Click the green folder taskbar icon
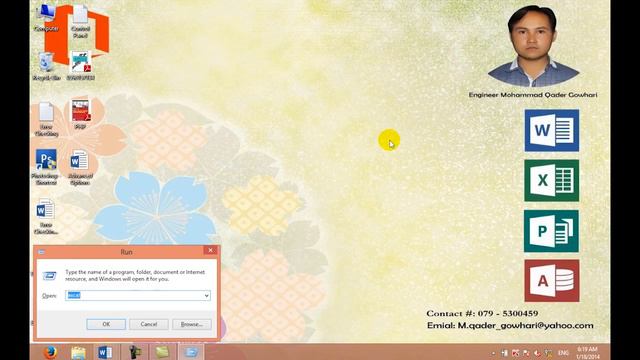This screenshot has width=640, height=360. coord(162,352)
